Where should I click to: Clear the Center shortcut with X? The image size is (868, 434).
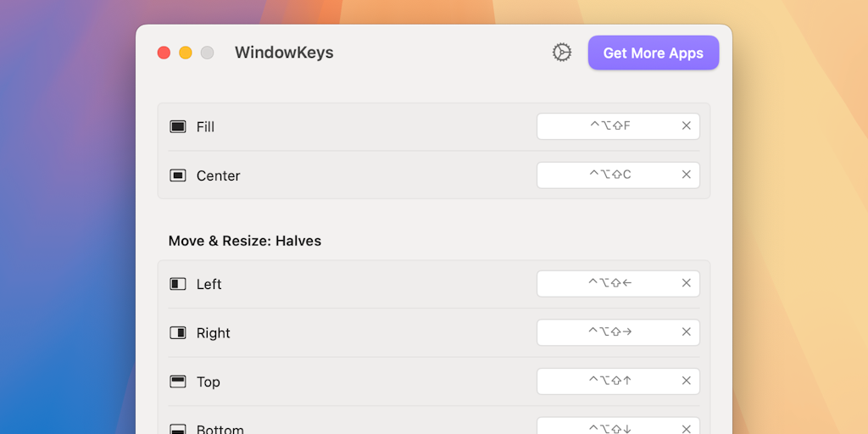point(687,175)
